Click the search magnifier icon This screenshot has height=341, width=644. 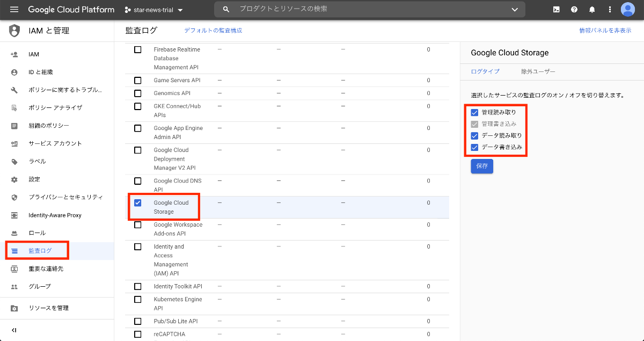click(x=226, y=10)
